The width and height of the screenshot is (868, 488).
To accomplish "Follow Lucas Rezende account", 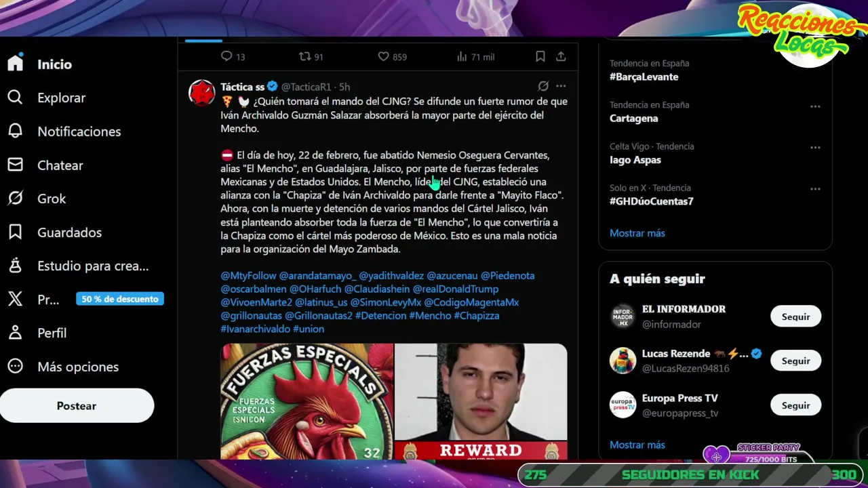I will [795, 361].
